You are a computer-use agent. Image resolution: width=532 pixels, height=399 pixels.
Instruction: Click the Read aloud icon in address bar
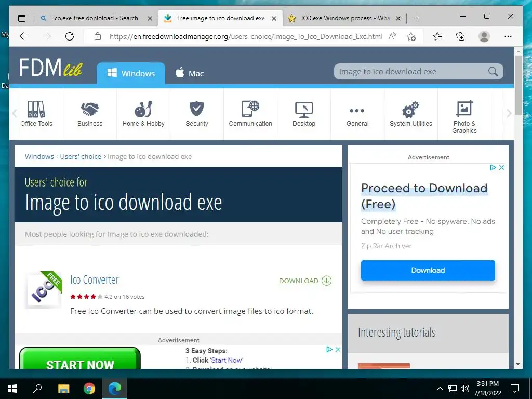click(393, 36)
